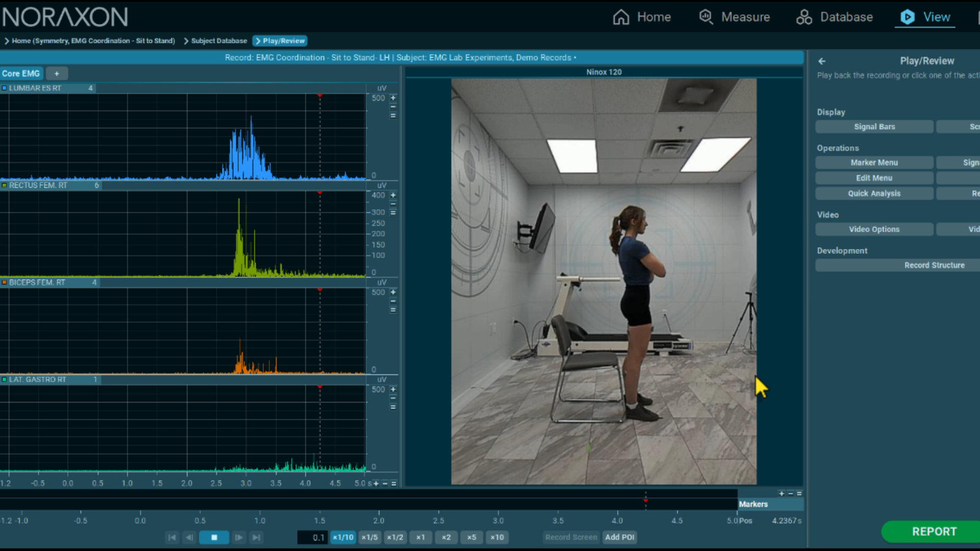Image resolution: width=980 pixels, height=551 pixels.
Task: Stop playback
Action: tap(214, 537)
